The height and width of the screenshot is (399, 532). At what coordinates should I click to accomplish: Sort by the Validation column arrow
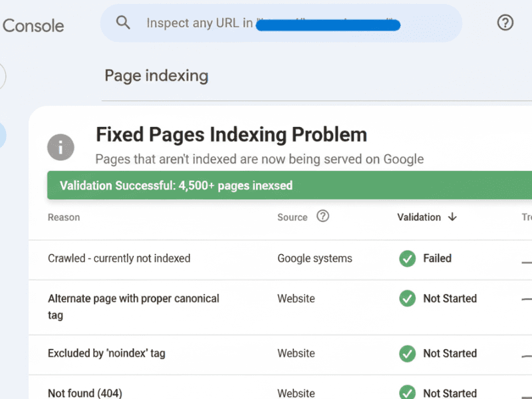pyautogui.click(x=452, y=217)
